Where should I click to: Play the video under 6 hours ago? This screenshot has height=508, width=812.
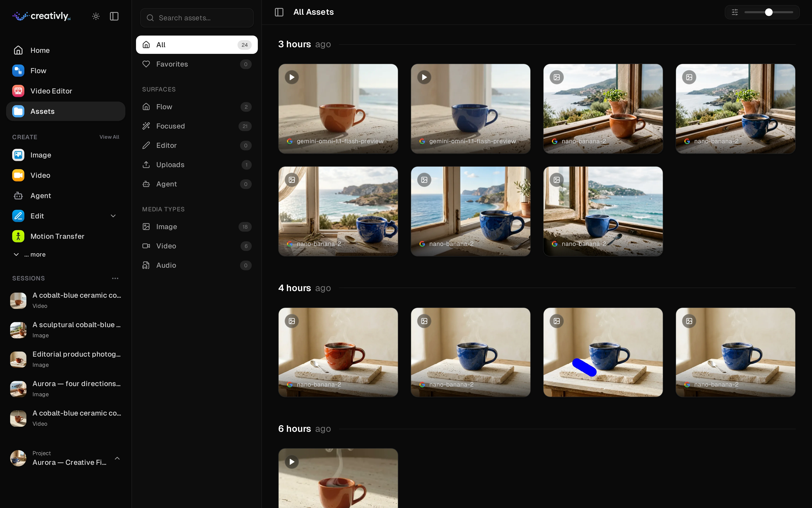[x=292, y=462]
